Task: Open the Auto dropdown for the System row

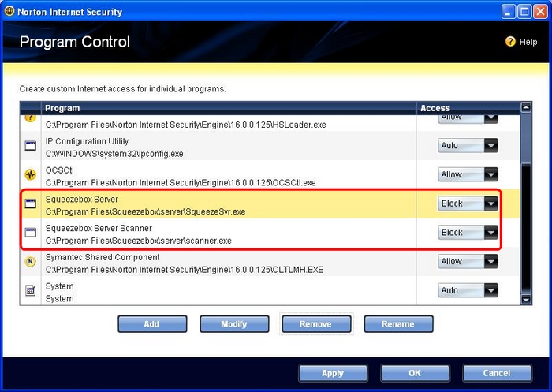Action: click(468, 290)
